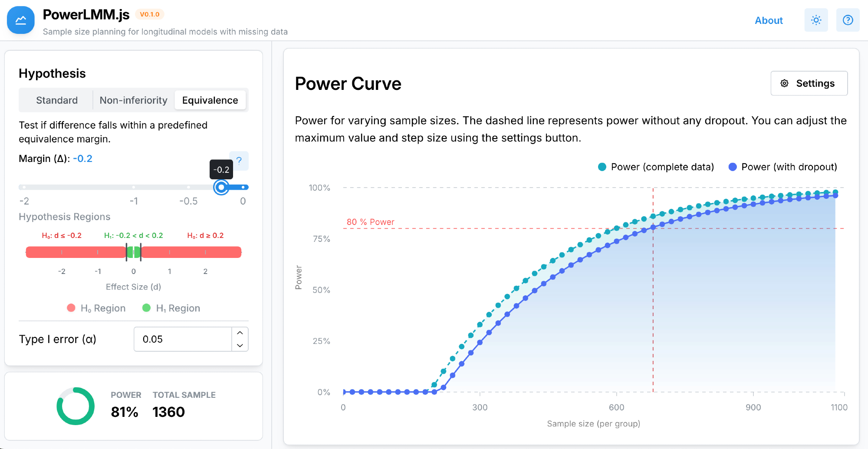Image resolution: width=868 pixels, height=449 pixels.
Task: Toggle the Power (with dropout) legend marker
Action: point(733,167)
